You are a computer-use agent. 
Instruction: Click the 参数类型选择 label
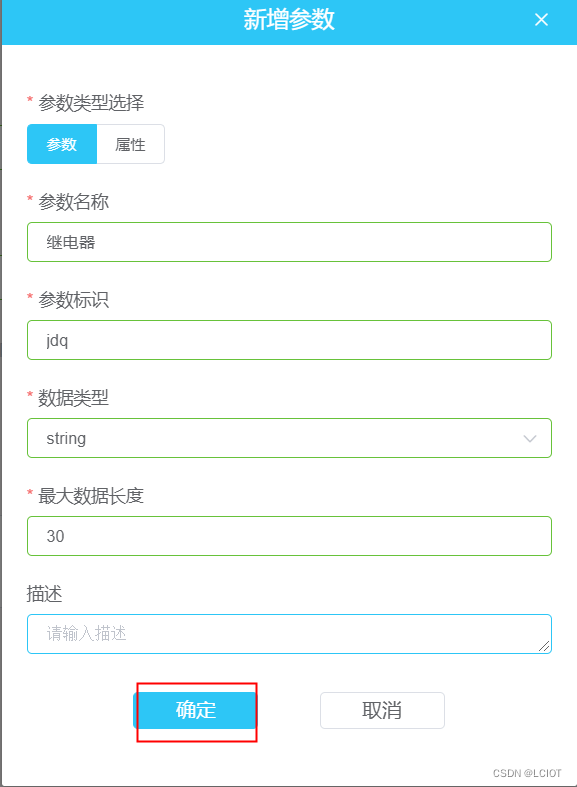[x=91, y=102]
